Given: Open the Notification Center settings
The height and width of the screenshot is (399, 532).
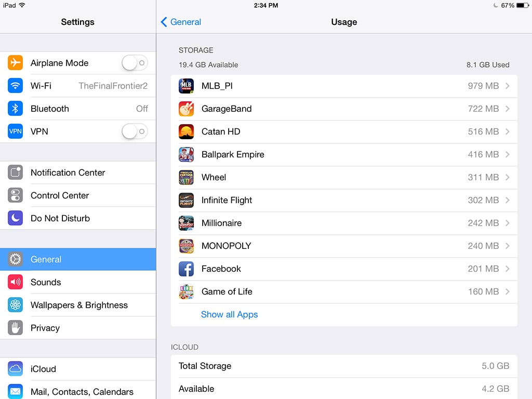Looking at the screenshot, I should pos(78,172).
